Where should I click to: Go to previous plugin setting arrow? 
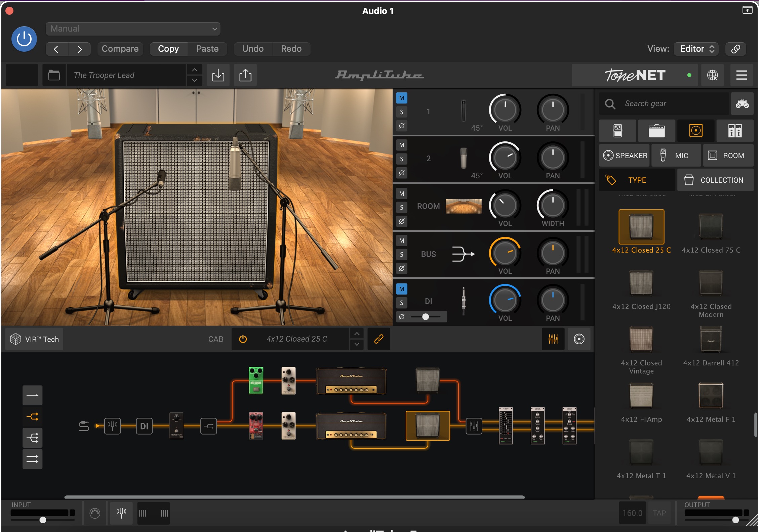click(x=57, y=49)
